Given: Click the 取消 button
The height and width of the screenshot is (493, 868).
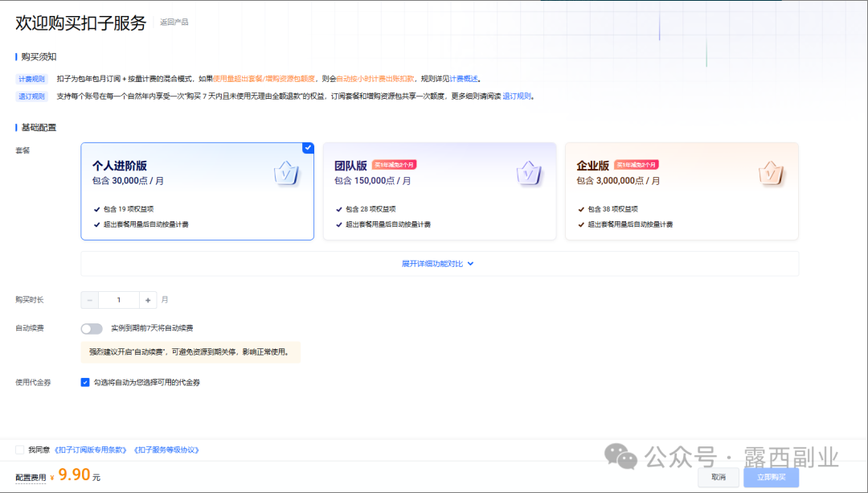Looking at the screenshot, I should [718, 477].
